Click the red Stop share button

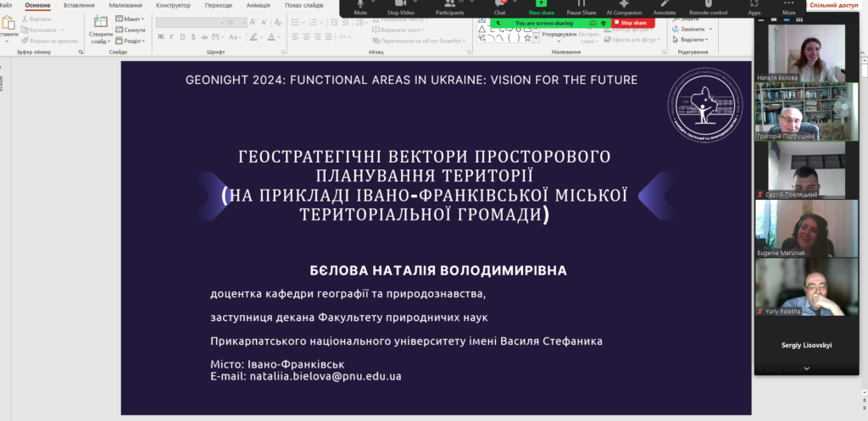coord(632,23)
